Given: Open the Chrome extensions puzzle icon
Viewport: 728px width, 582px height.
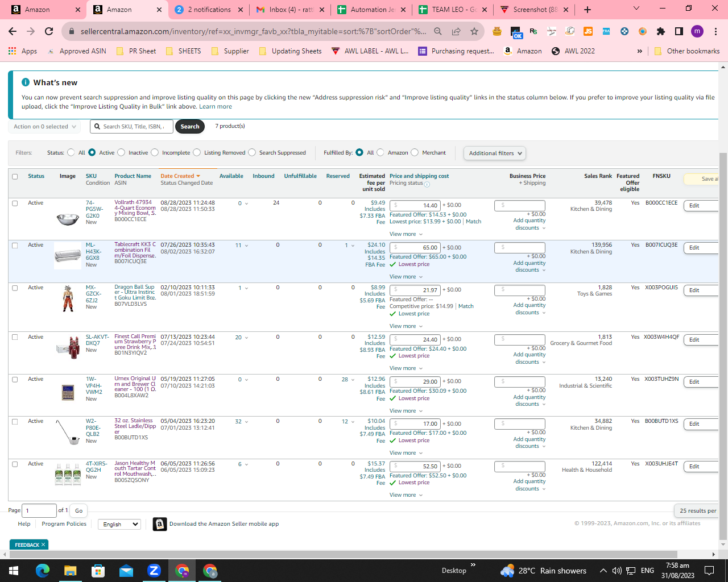Looking at the screenshot, I should pos(660,31).
